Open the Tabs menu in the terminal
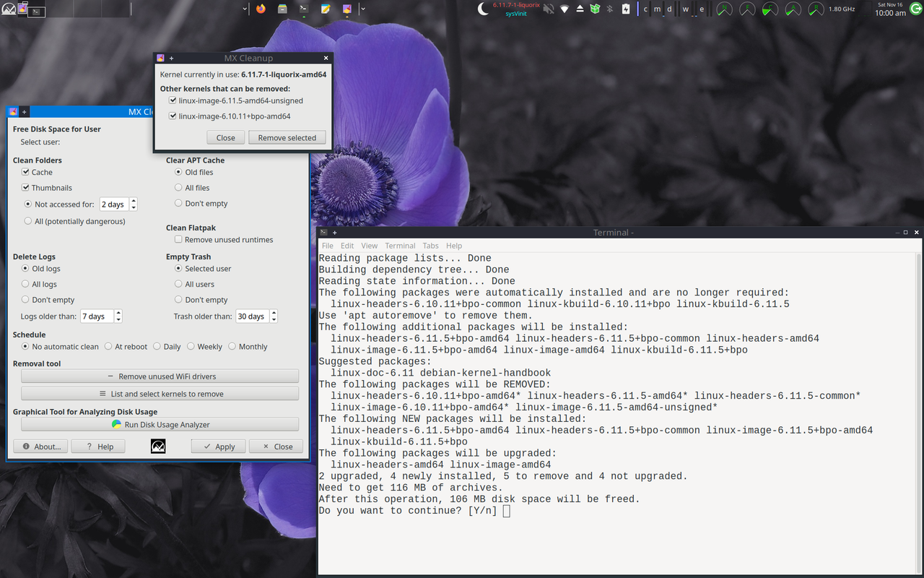 [430, 245]
